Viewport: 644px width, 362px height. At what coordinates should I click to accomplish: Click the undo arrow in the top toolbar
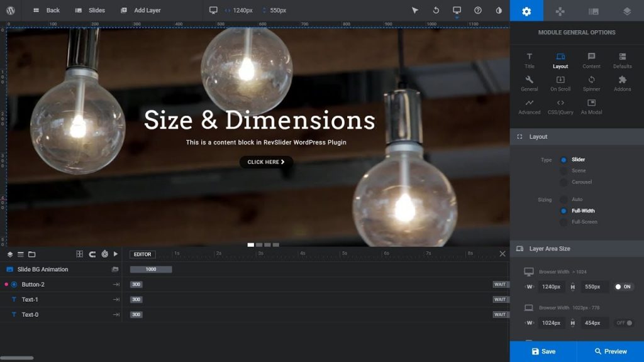(435, 10)
